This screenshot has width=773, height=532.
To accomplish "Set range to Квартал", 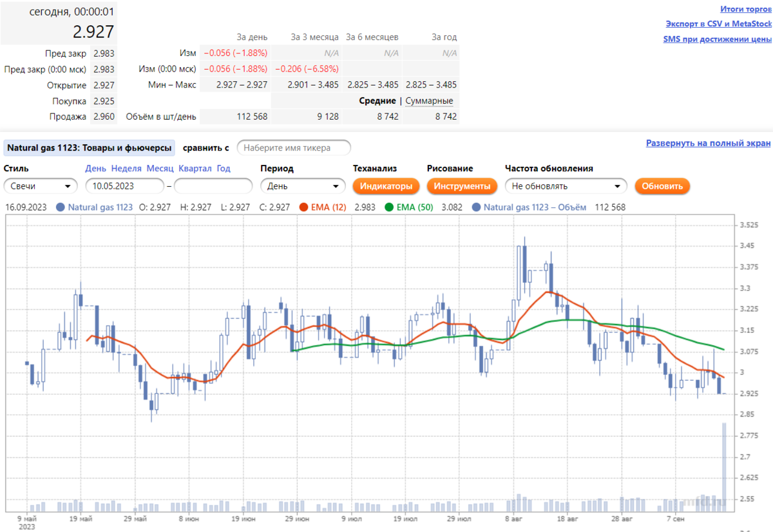I will (x=195, y=168).
